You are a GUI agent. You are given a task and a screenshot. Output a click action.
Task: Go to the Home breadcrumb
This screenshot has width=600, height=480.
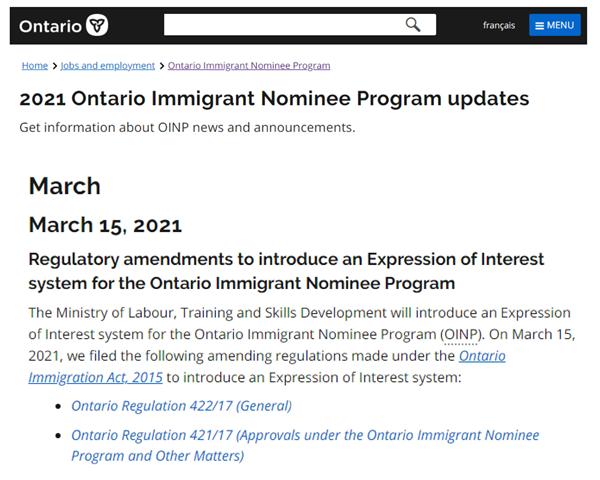(35, 65)
